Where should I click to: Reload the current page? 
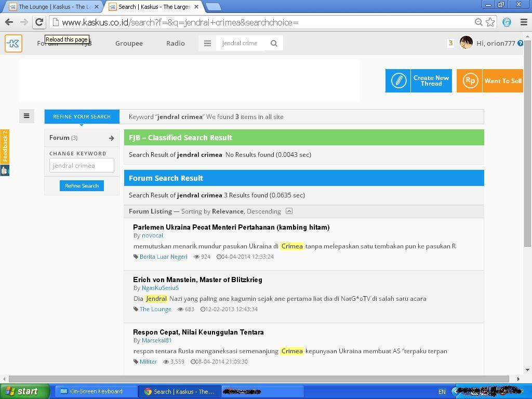tap(39, 22)
